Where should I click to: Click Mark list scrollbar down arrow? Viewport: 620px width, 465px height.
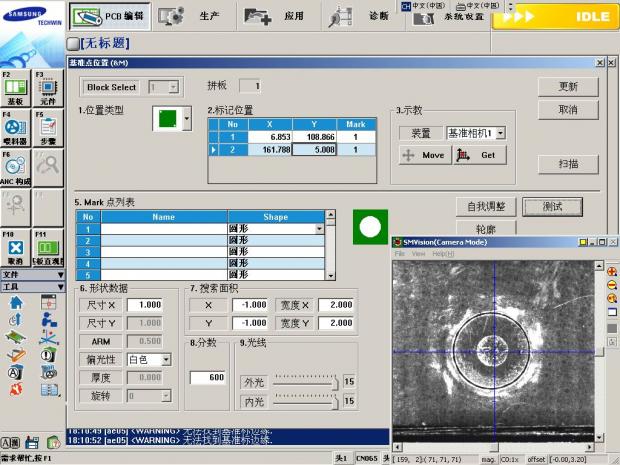tap(331, 276)
